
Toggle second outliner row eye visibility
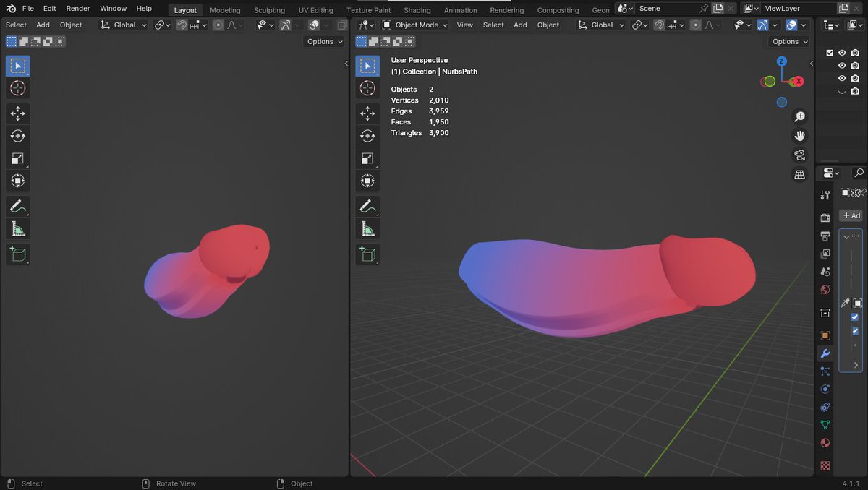coord(842,66)
